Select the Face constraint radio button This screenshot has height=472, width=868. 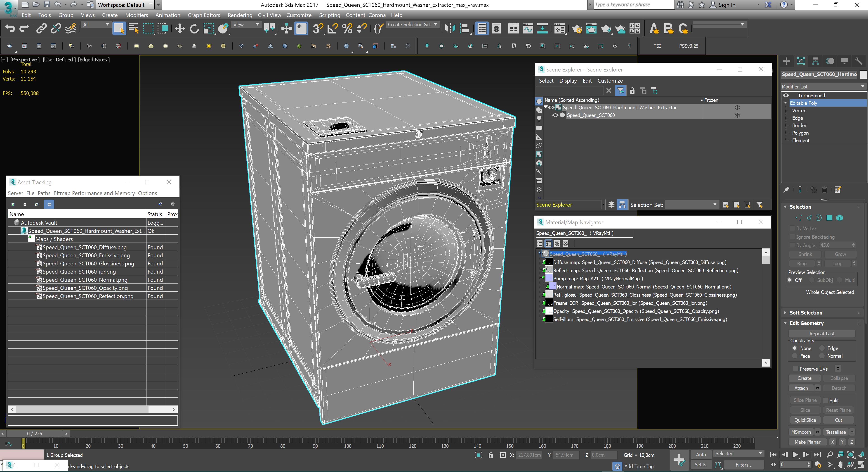tap(795, 356)
